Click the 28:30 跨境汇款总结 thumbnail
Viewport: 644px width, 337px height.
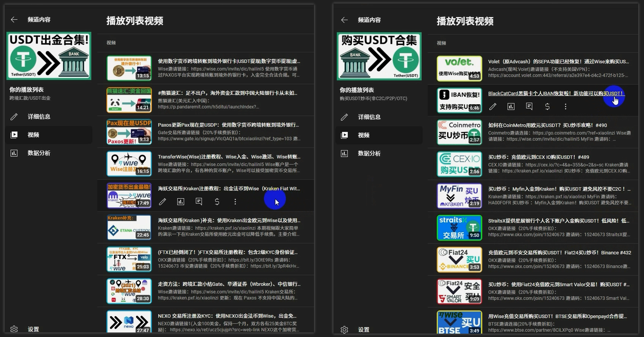coord(129,291)
